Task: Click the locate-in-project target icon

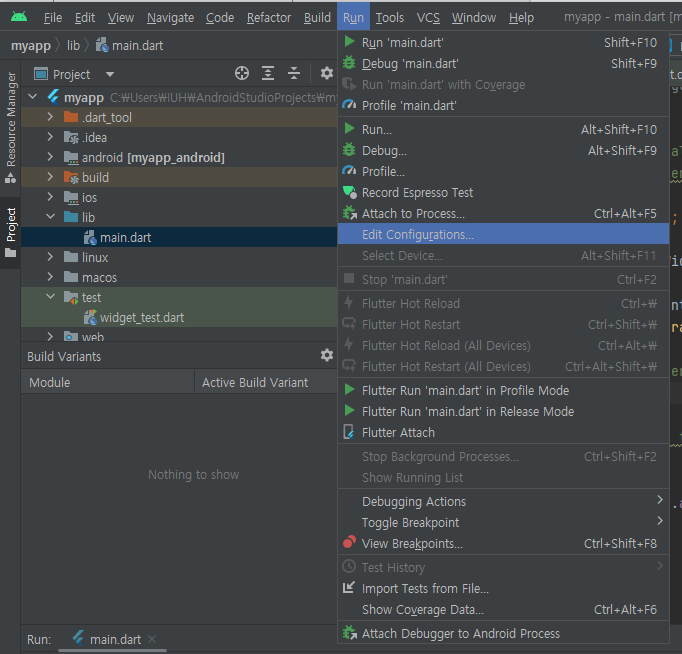Action: coord(242,73)
